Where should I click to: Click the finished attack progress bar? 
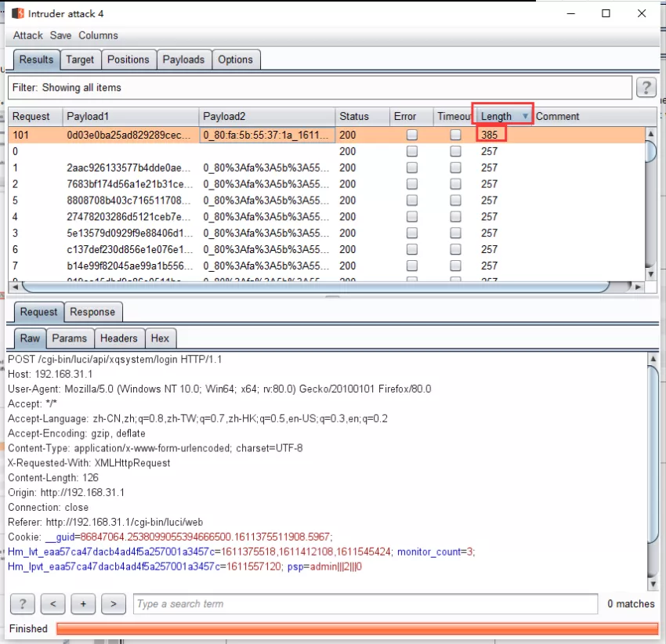click(x=357, y=628)
